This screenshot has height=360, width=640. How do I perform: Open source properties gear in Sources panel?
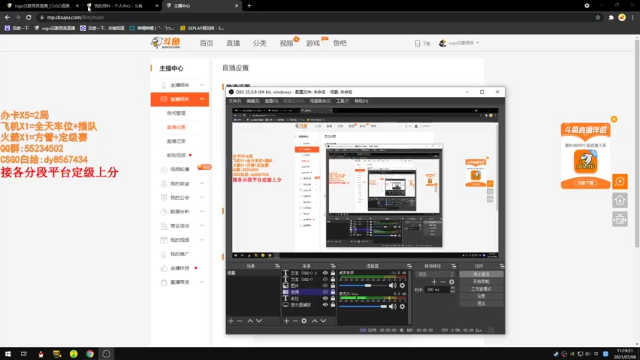click(x=304, y=321)
